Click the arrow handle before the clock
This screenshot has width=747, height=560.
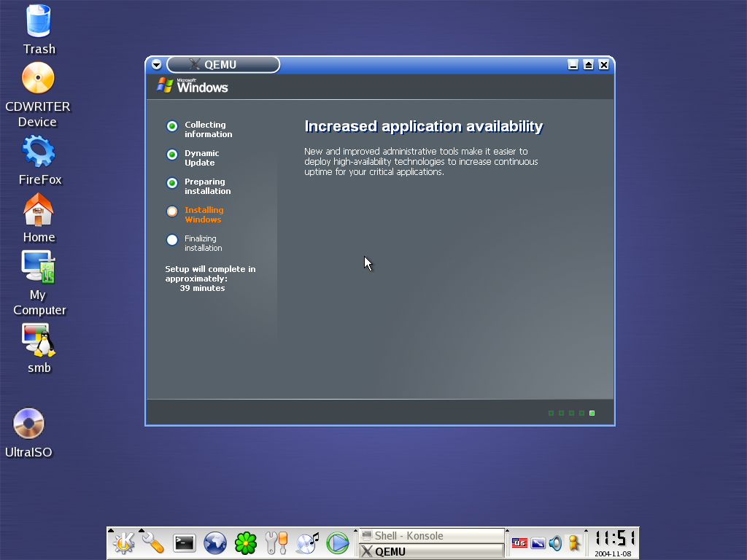tap(586, 530)
